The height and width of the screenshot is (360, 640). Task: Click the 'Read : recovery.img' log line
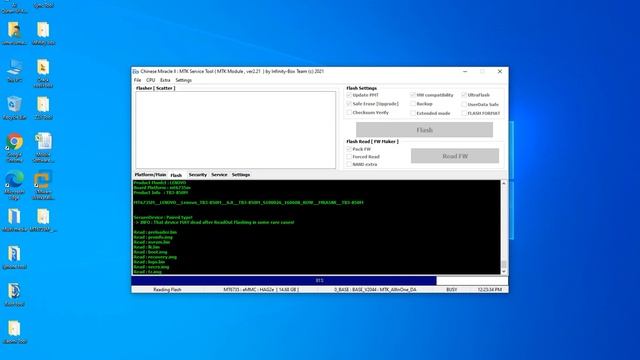point(155,257)
